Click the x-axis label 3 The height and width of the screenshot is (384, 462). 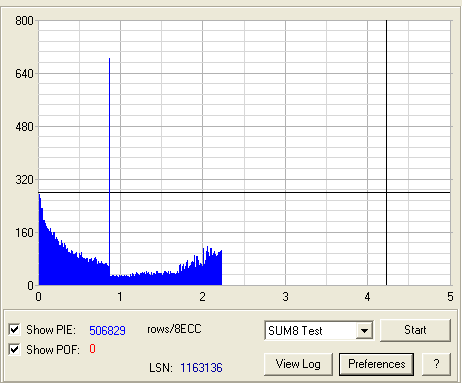click(285, 297)
